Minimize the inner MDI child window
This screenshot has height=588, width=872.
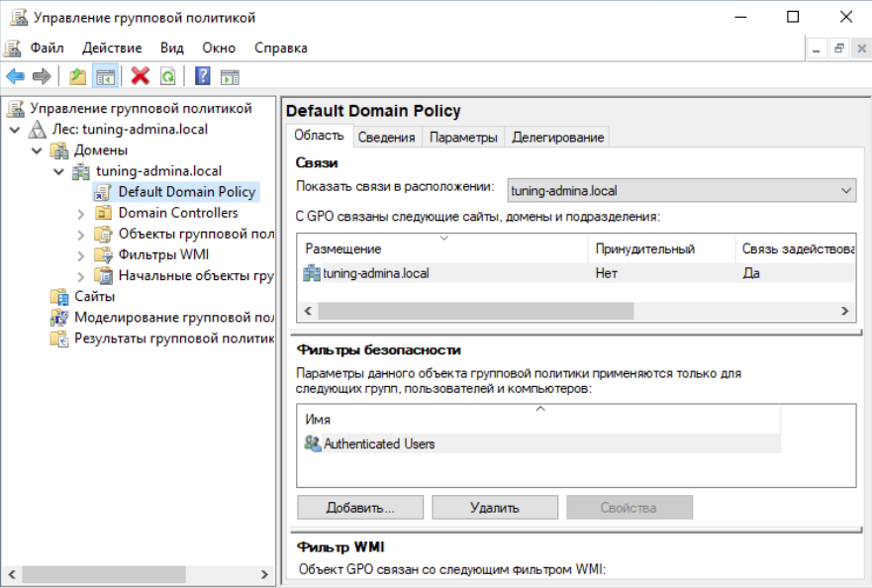point(817,49)
